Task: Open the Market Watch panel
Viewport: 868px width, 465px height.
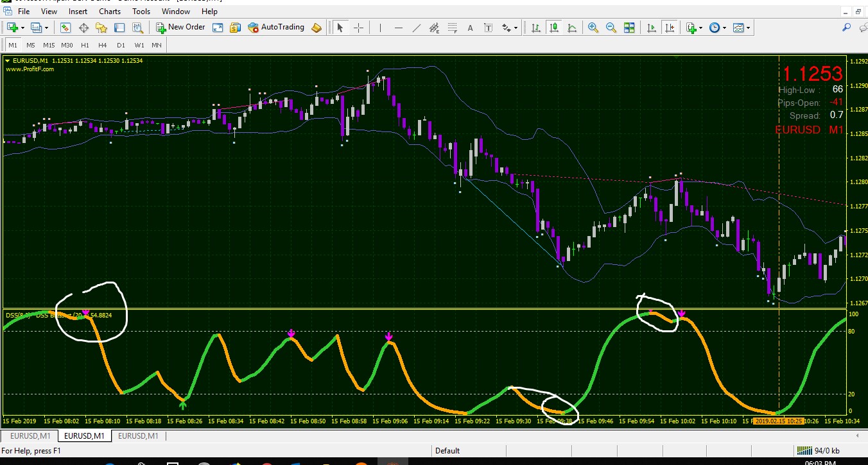Action: [x=65, y=28]
